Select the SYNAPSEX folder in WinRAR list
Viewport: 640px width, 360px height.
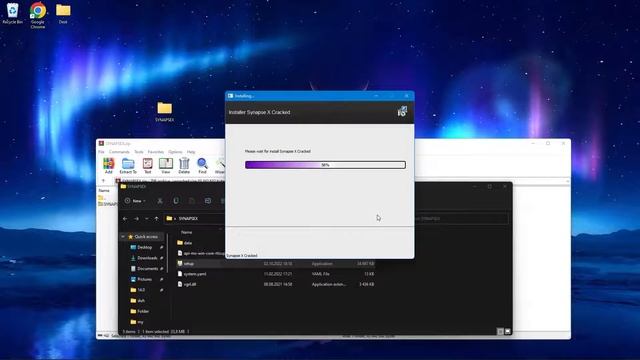coord(108,204)
